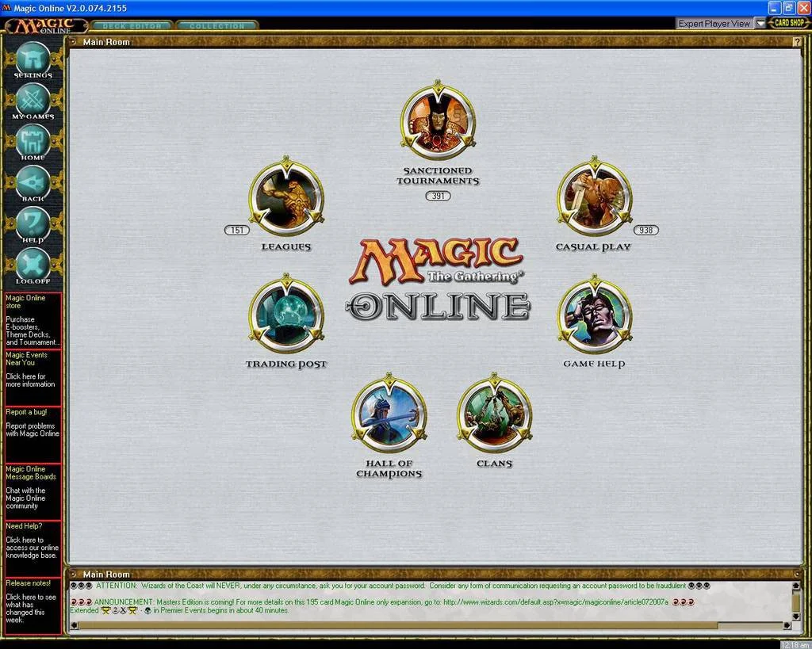Click the Report a bug link

[26, 412]
